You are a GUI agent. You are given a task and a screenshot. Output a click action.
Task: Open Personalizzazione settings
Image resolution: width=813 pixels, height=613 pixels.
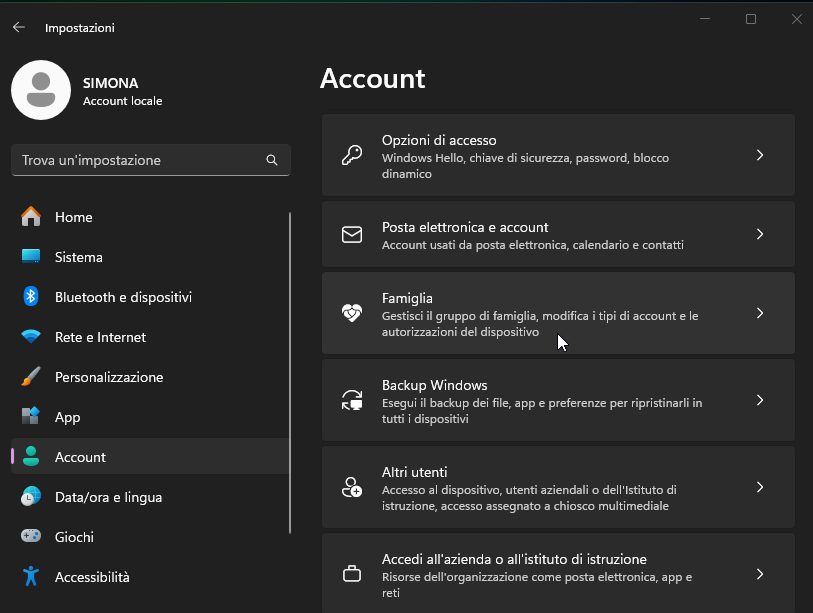tap(109, 377)
